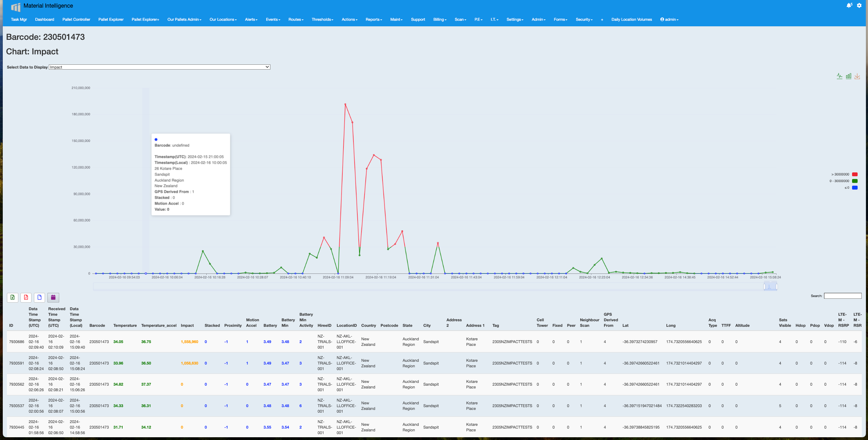This screenshot has height=440, width=868.
Task: Expand the Forms menu
Action: pyautogui.click(x=560, y=19)
